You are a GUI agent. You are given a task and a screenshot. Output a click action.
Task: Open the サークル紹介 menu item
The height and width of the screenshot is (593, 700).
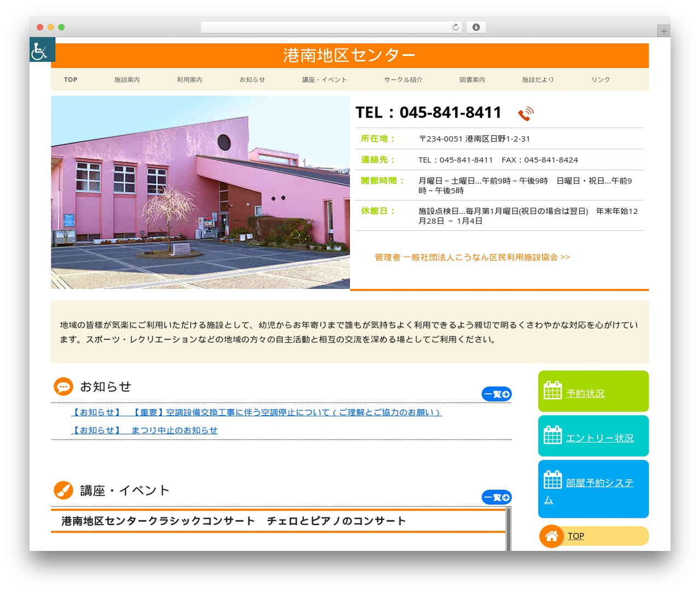tap(403, 80)
